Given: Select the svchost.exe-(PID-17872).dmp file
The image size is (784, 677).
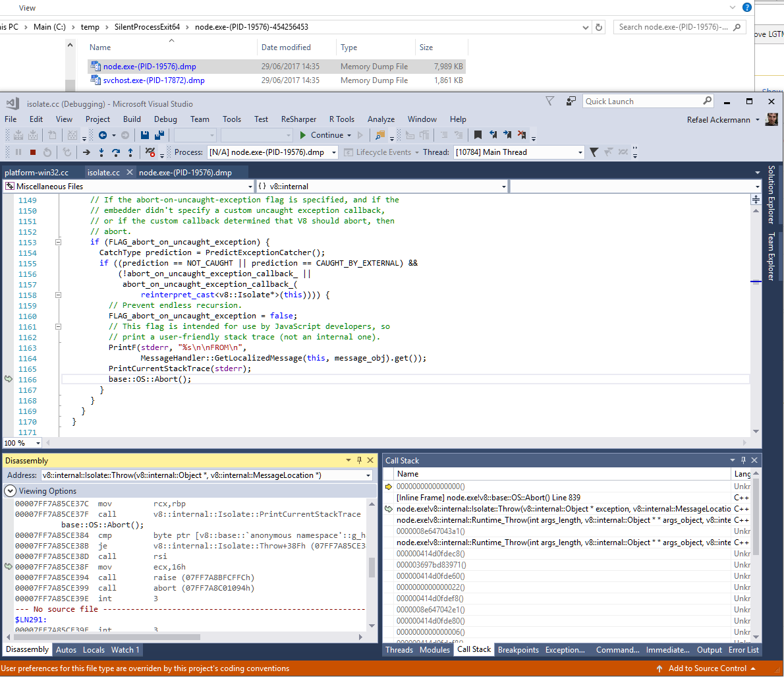Looking at the screenshot, I should coord(154,80).
